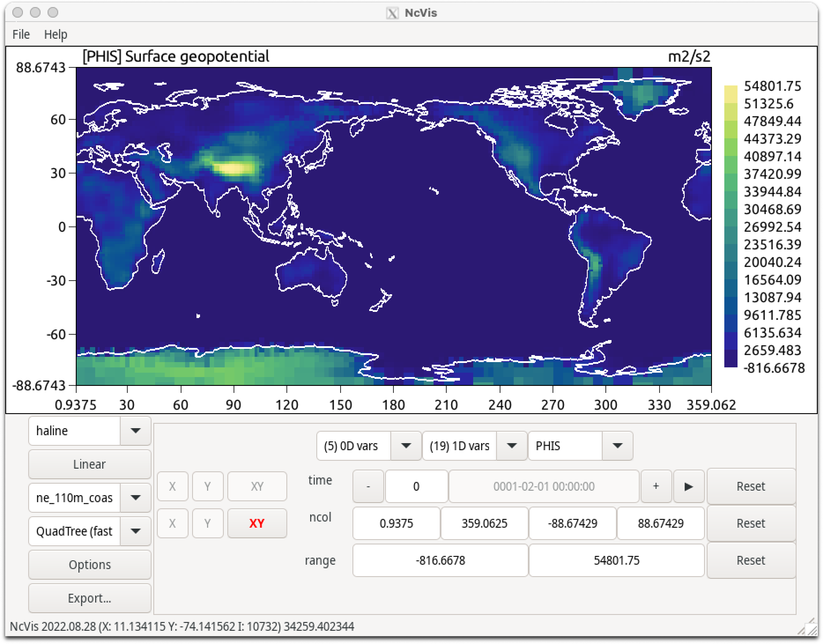Click the play animation button for time
The image size is (823, 644).
(x=689, y=486)
